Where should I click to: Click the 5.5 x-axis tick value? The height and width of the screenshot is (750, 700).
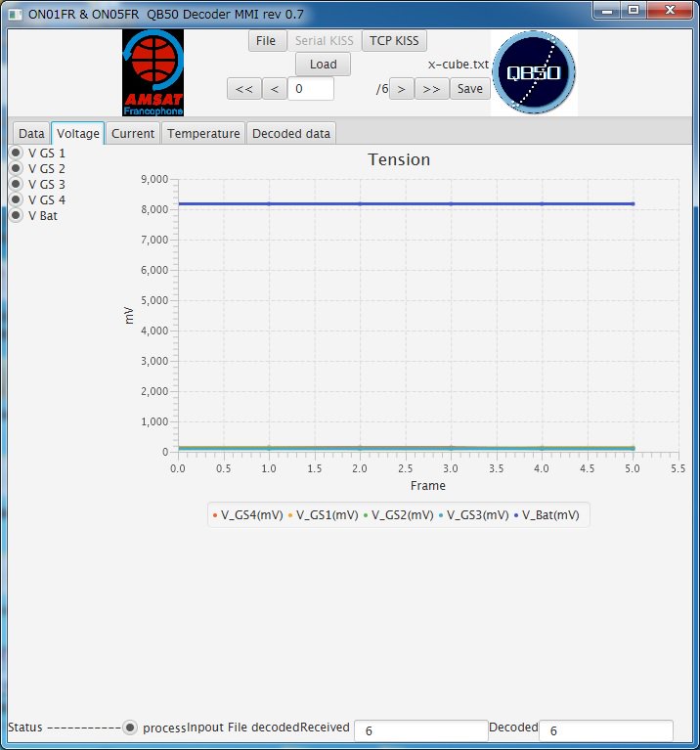point(678,468)
